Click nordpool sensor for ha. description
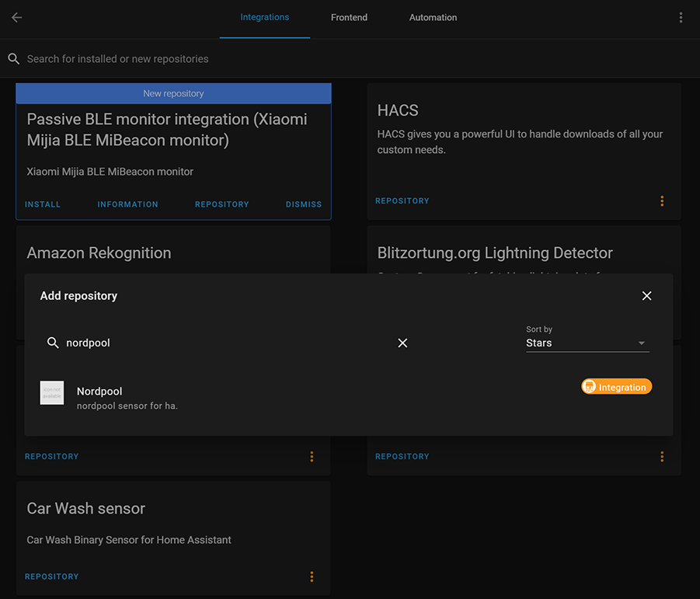Viewport: 700px width, 599px height. (x=127, y=406)
